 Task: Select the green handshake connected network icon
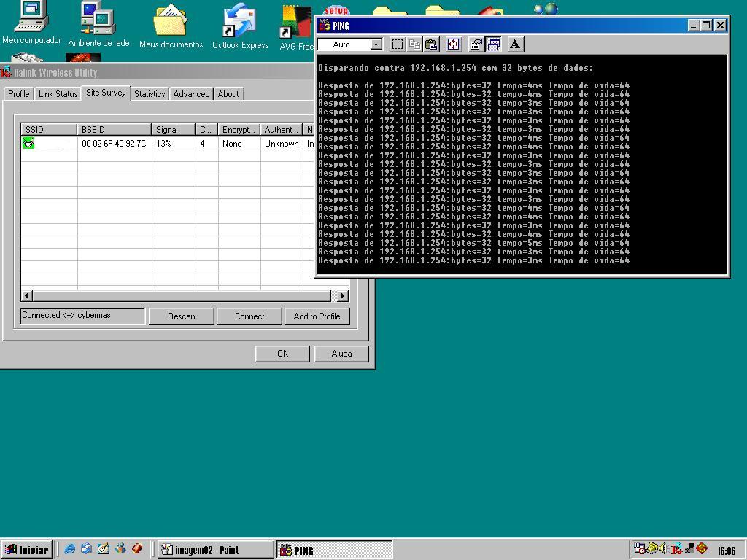[28, 143]
